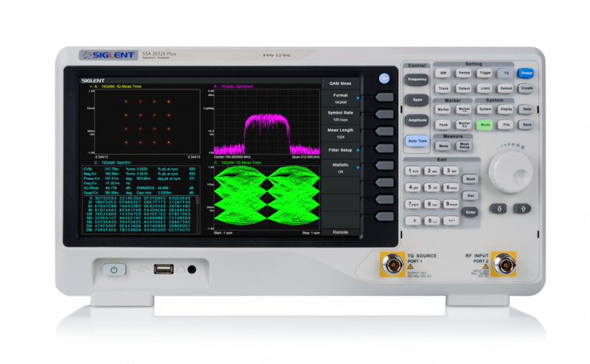This screenshot has width=590, height=364.
Task: Click the Frequency control key
Action: 417,80
